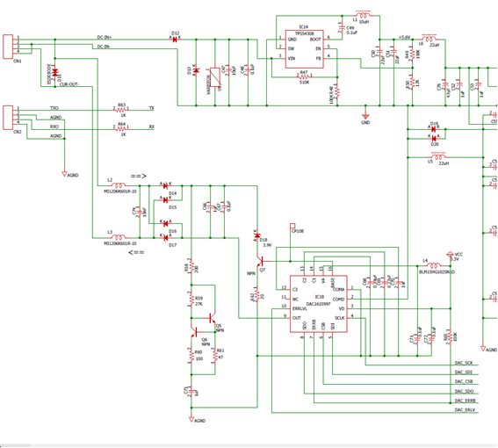The width and height of the screenshot is (498, 448).
Task: Click the DAC_SDO net label
Action: 465,391
